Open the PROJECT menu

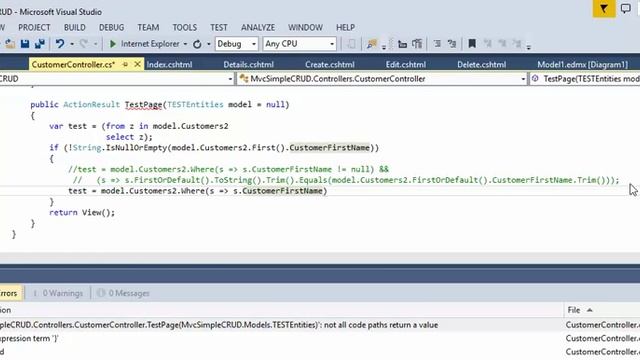(x=34, y=27)
